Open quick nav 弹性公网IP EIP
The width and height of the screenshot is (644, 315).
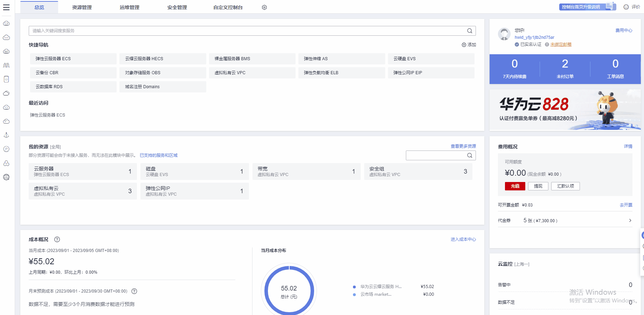(431, 73)
